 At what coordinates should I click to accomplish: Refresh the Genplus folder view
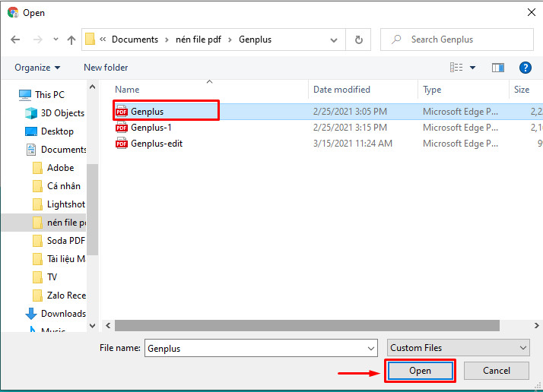[x=359, y=40]
